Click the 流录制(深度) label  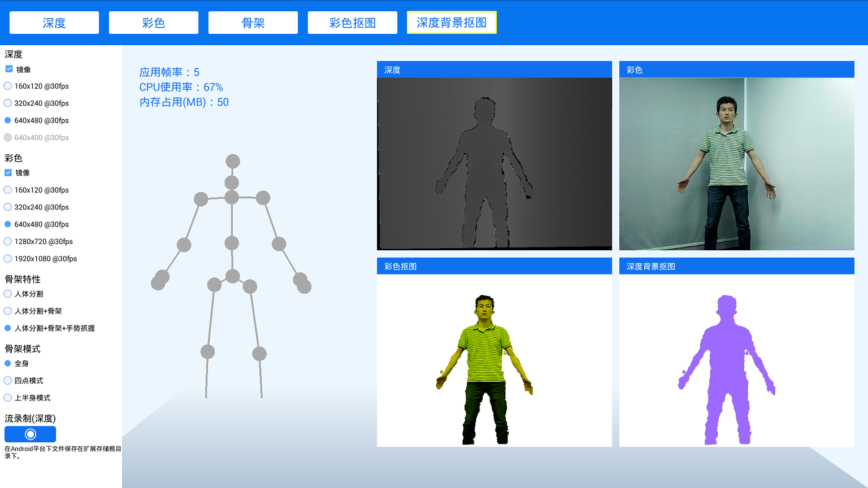click(x=30, y=419)
